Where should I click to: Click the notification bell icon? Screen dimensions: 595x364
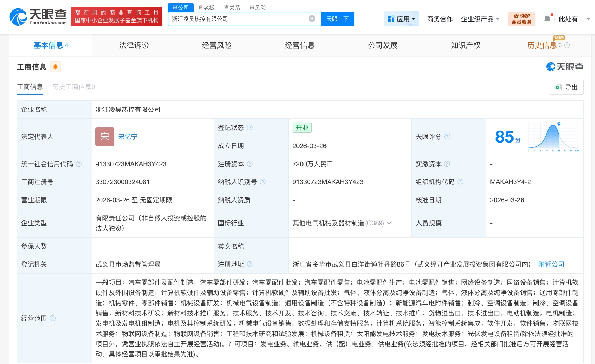tap(547, 19)
